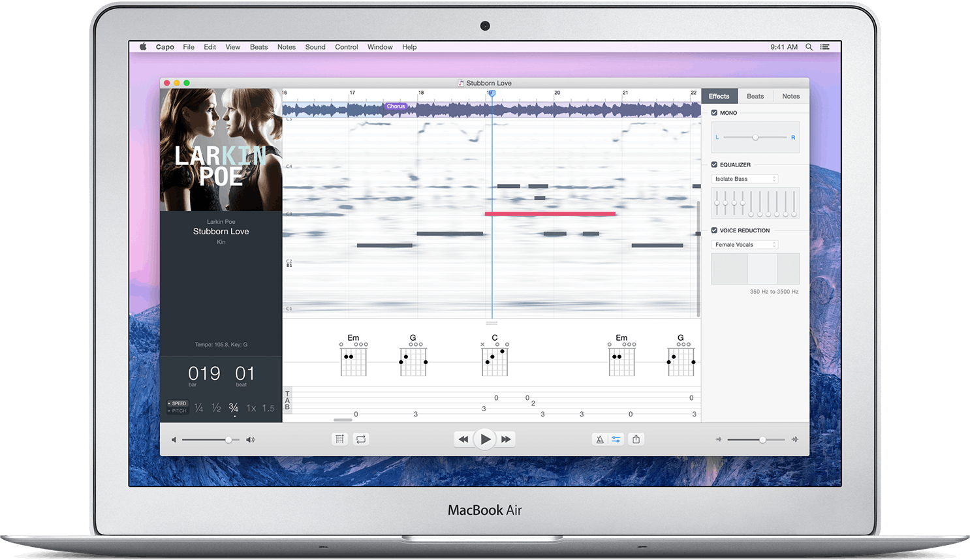Adjust the playback volume slider
970x560 pixels.
(211, 440)
